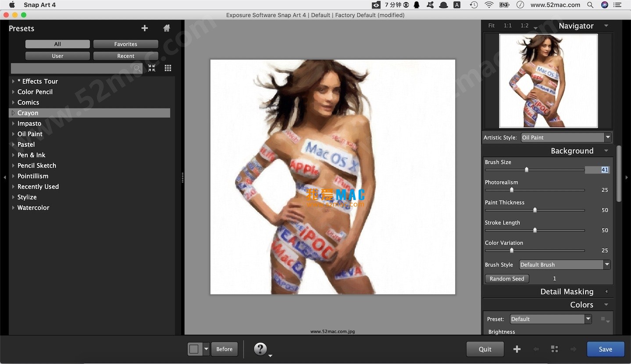Click the Siri icon in the menu bar

tap(605, 5)
